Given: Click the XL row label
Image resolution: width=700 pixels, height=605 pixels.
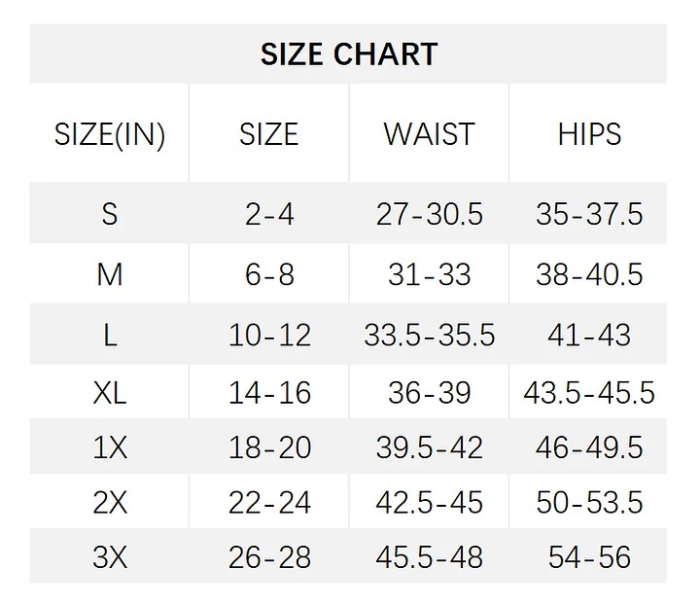Looking at the screenshot, I should [x=110, y=393].
